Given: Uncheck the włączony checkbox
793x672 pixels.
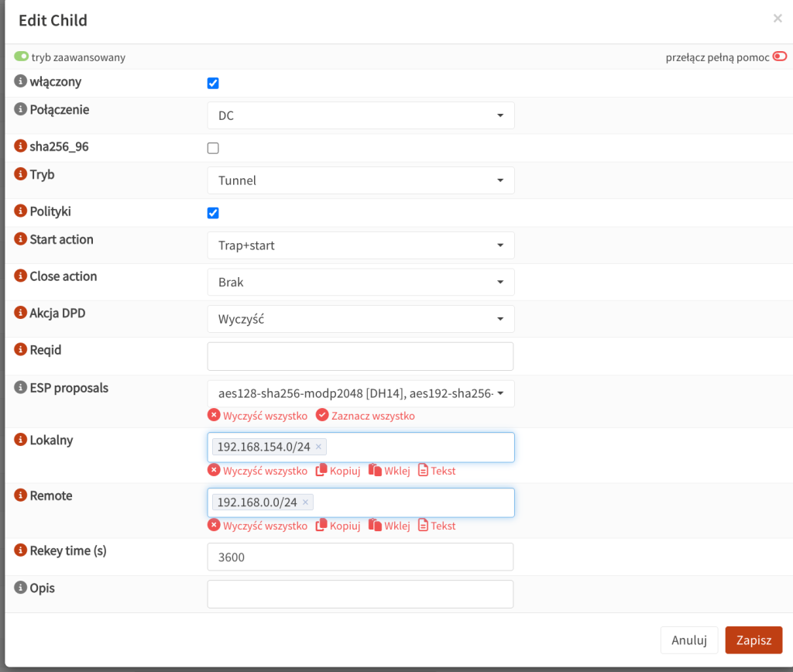Looking at the screenshot, I should [x=213, y=84].
